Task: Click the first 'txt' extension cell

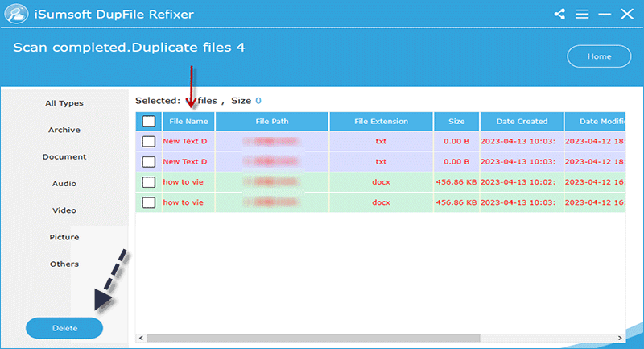Action: click(381, 141)
